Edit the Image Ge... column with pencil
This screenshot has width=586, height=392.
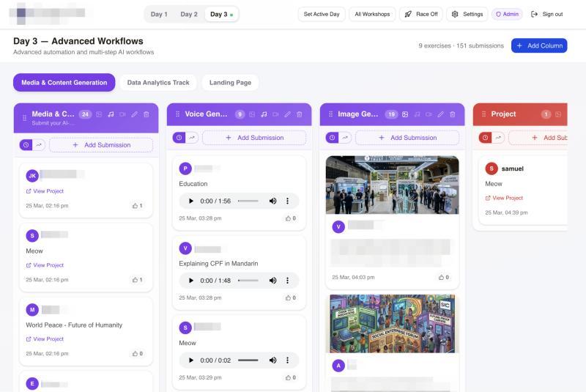point(441,114)
